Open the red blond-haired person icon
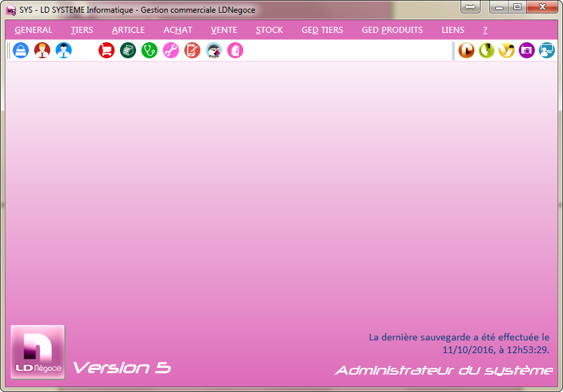This screenshot has height=392, width=563. pyautogui.click(x=42, y=50)
